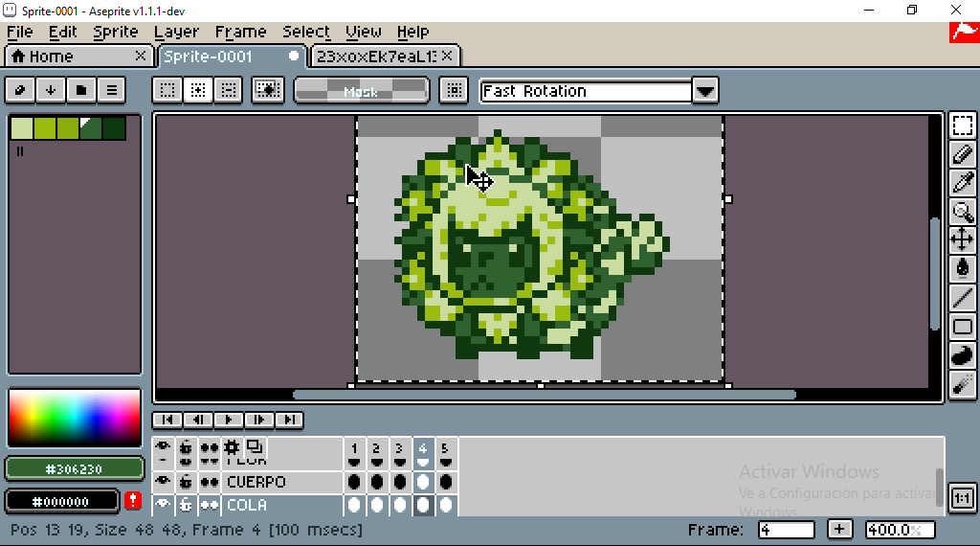This screenshot has width=980, height=546.
Task: Open the View menu
Action: click(x=363, y=32)
